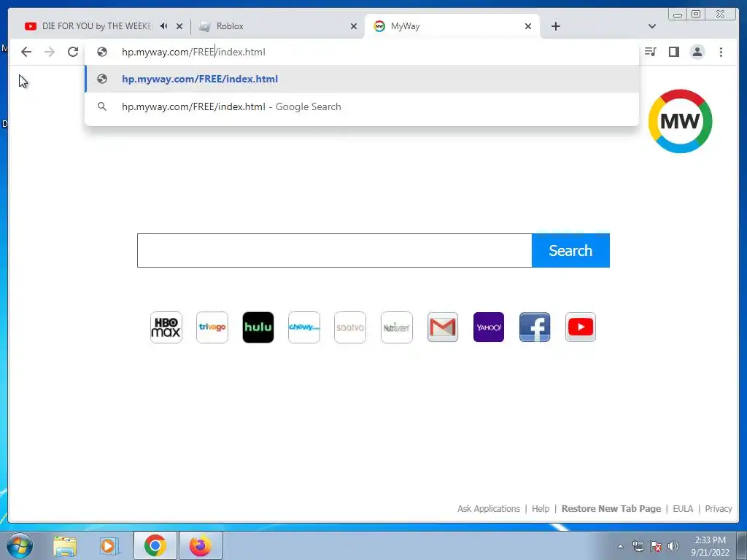Open the Chrome profile avatar
Image resolution: width=747 pixels, height=560 pixels.
pyautogui.click(x=697, y=52)
